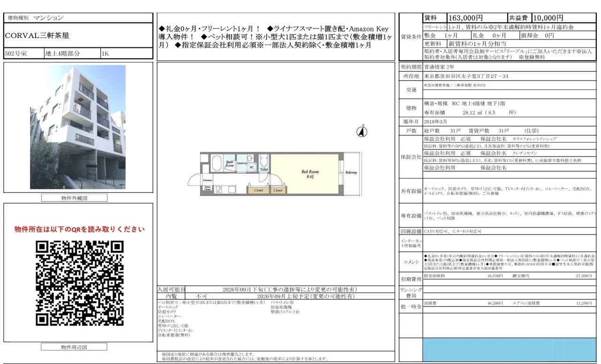Click the 'ランニング費用' row header
The image size is (601, 364).
click(411, 293)
